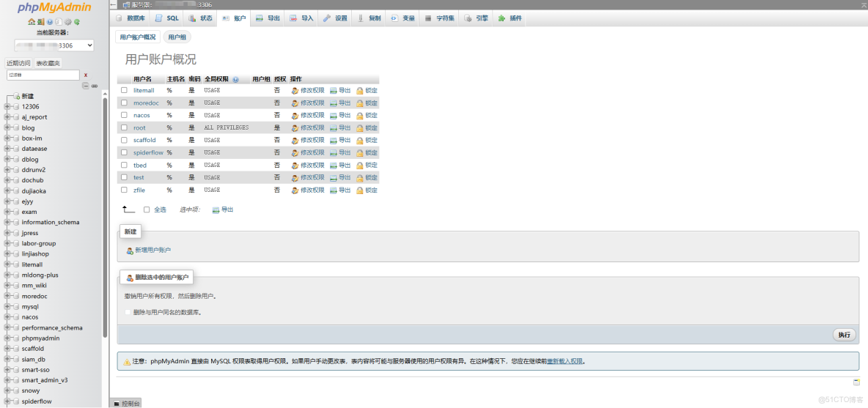Click the page settings icon at bottom right
The height and width of the screenshot is (408, 868).
pos(856,382)
